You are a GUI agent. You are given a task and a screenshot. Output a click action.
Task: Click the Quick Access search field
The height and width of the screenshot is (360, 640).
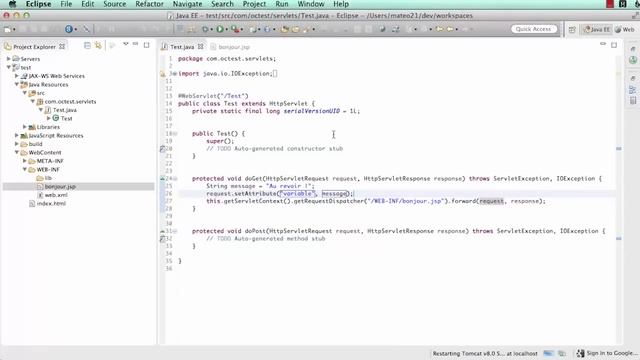click(533, 29)
